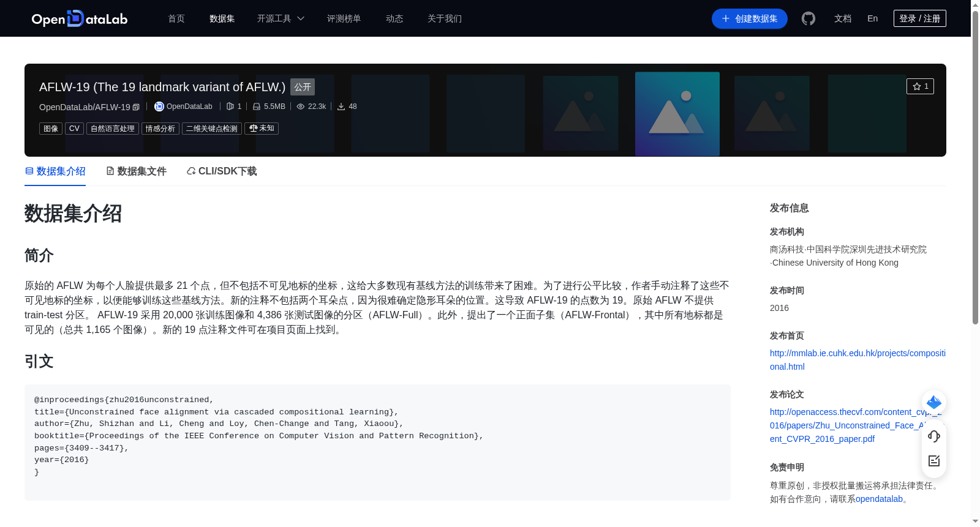Click the 22.3k views eye icon

(301, 107)
